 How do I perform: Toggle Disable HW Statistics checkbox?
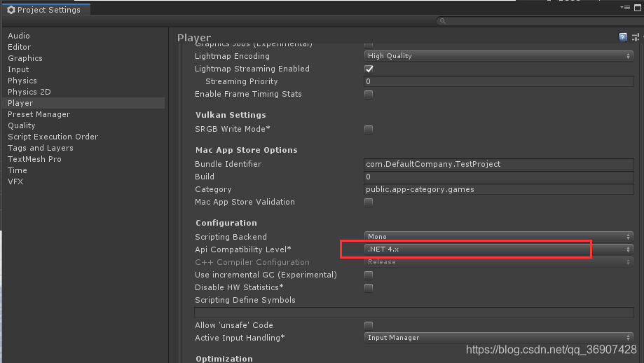(369, 288)
